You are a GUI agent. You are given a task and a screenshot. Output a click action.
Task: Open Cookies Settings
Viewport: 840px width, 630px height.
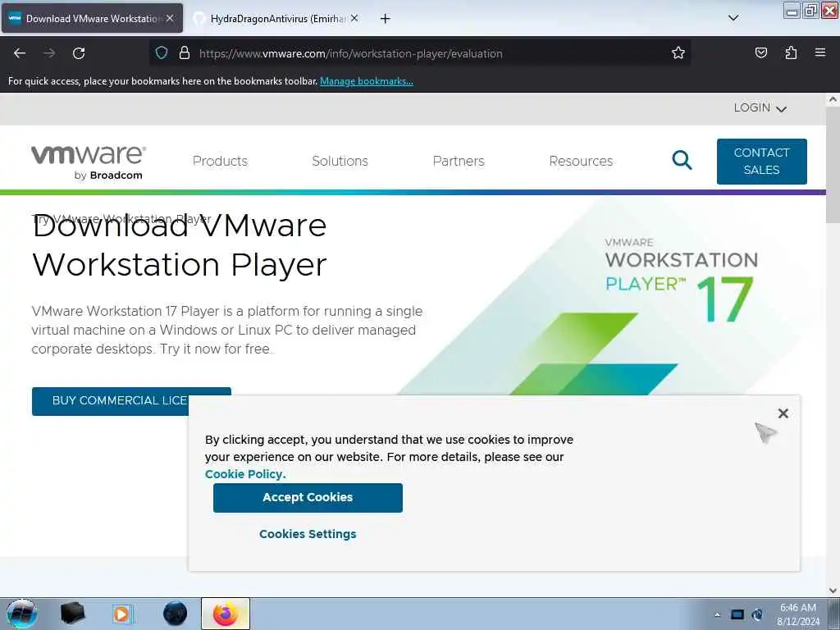pyautogui.click(x=308, y=534)
